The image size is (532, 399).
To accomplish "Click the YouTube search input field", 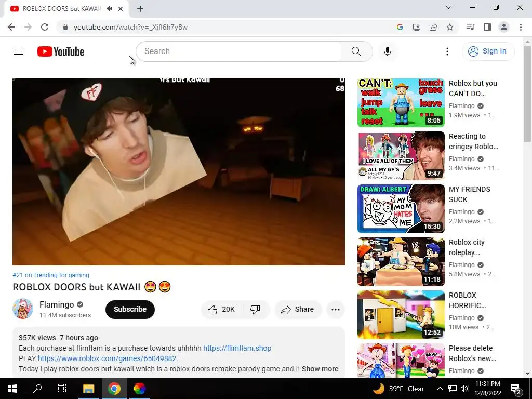I will tap(238, 51).
